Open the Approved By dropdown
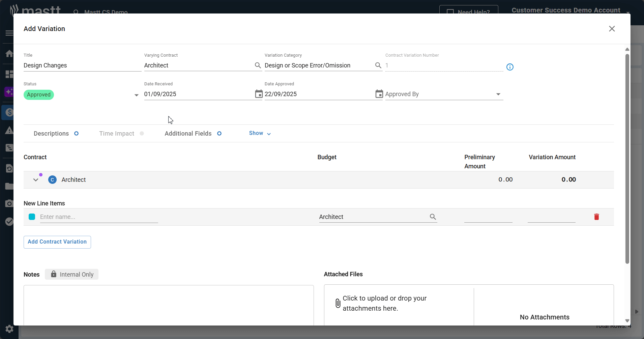 point(498,94)
